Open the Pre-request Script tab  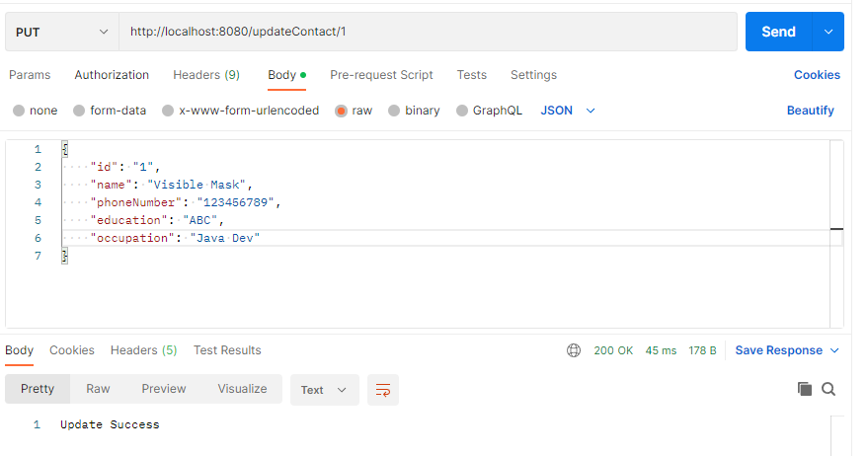click(381, 75)
